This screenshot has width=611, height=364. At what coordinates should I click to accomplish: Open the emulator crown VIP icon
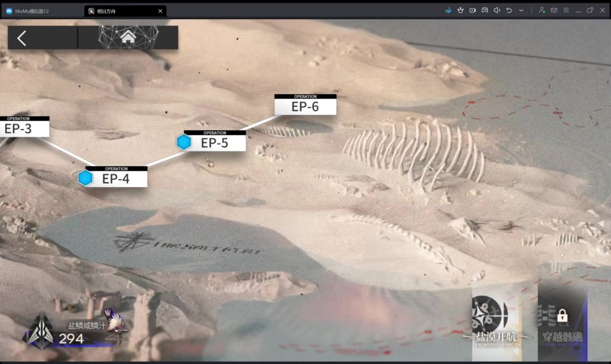pyautogui.click(x=460, y=11)
